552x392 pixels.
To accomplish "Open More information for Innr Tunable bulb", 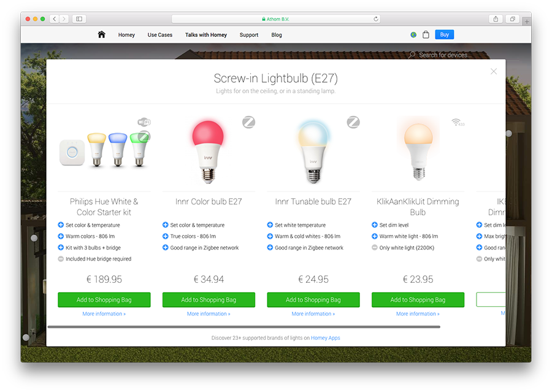I will click(x=313, y=314).
